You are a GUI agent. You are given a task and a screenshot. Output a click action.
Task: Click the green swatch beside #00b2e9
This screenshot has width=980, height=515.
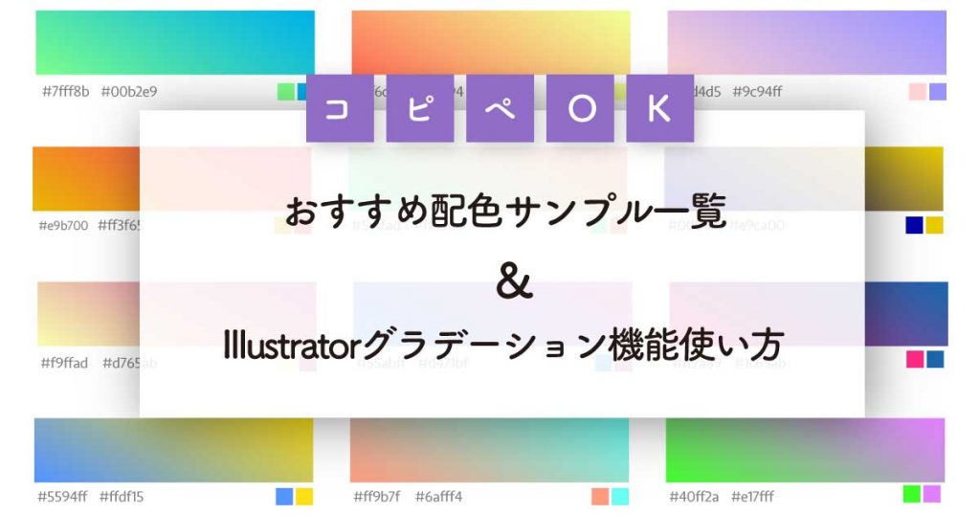285,92
